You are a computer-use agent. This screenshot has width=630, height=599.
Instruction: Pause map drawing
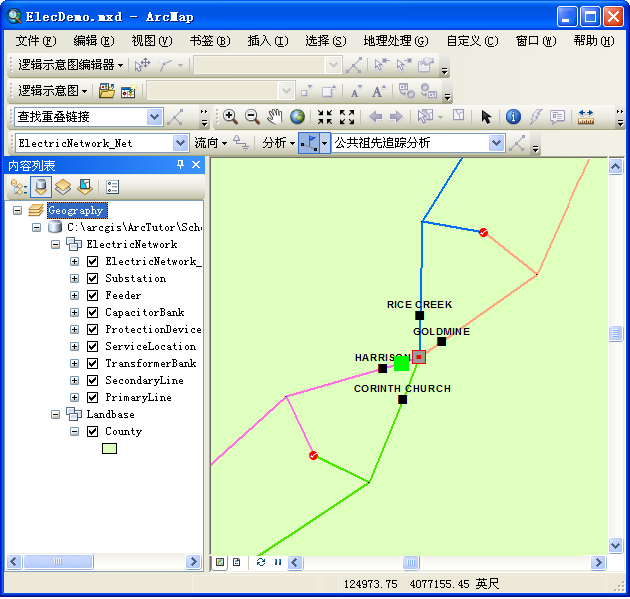277,562
